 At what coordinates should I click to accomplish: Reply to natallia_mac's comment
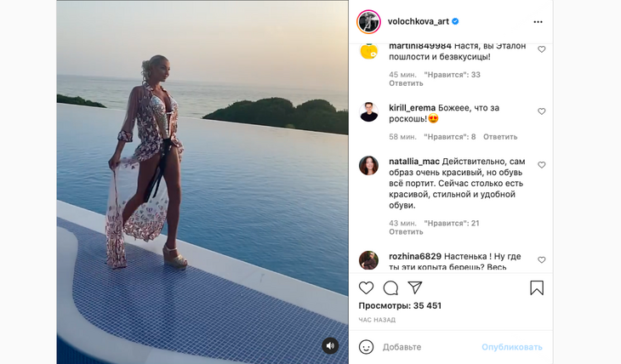click(406, 231)
